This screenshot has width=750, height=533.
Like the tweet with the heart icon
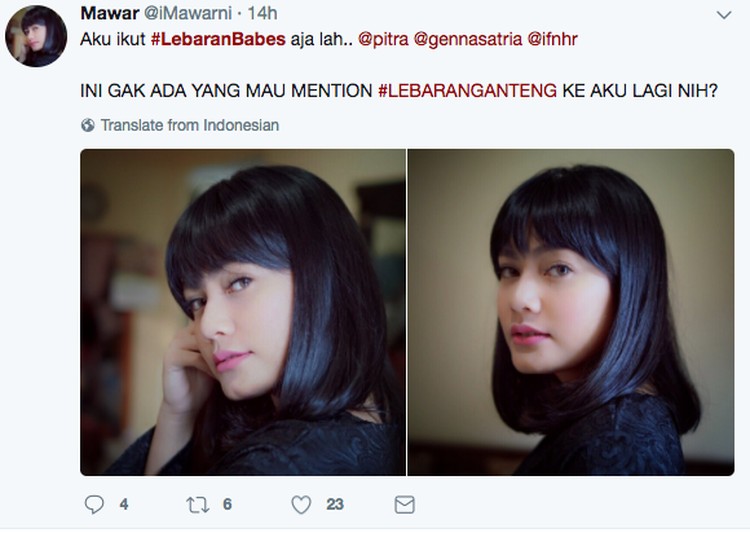tap(301, 504)
